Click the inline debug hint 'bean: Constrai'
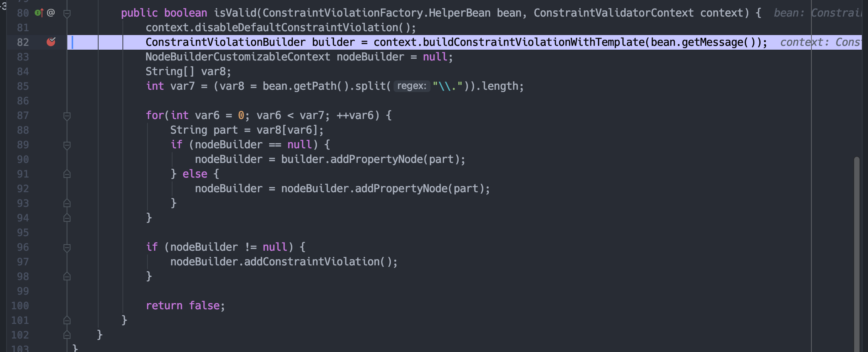868x352 pixels. coord(818,13)
